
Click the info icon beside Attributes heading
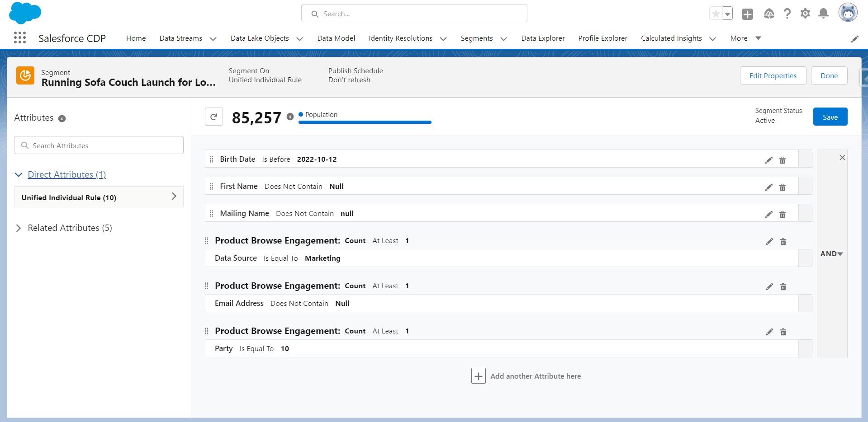coord(62,118)
